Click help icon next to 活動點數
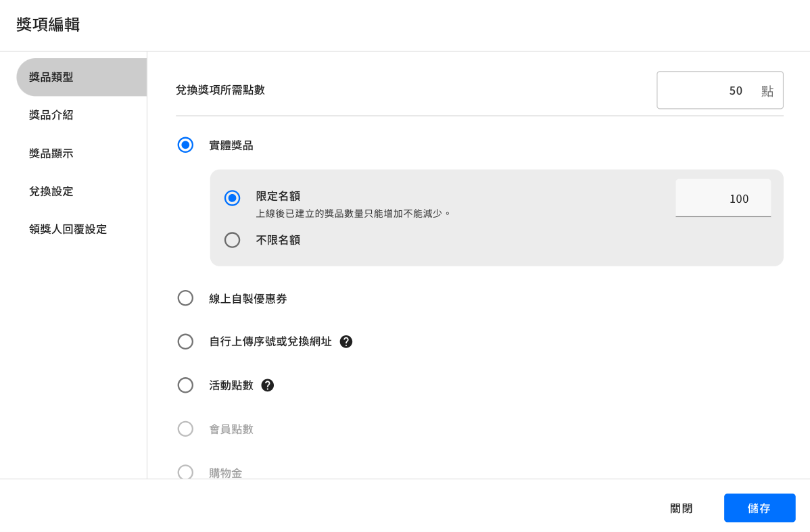Screen dimensions: 810x532 tap(268, 385)
